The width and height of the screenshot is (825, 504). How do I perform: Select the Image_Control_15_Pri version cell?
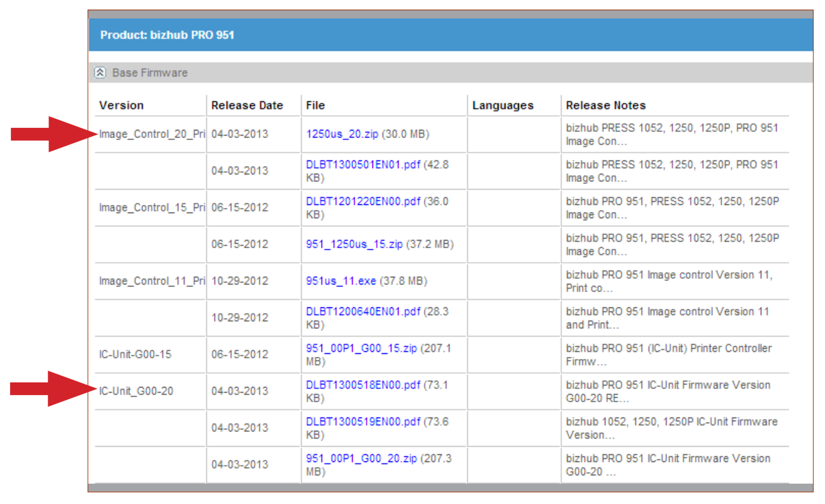[152, 207]
